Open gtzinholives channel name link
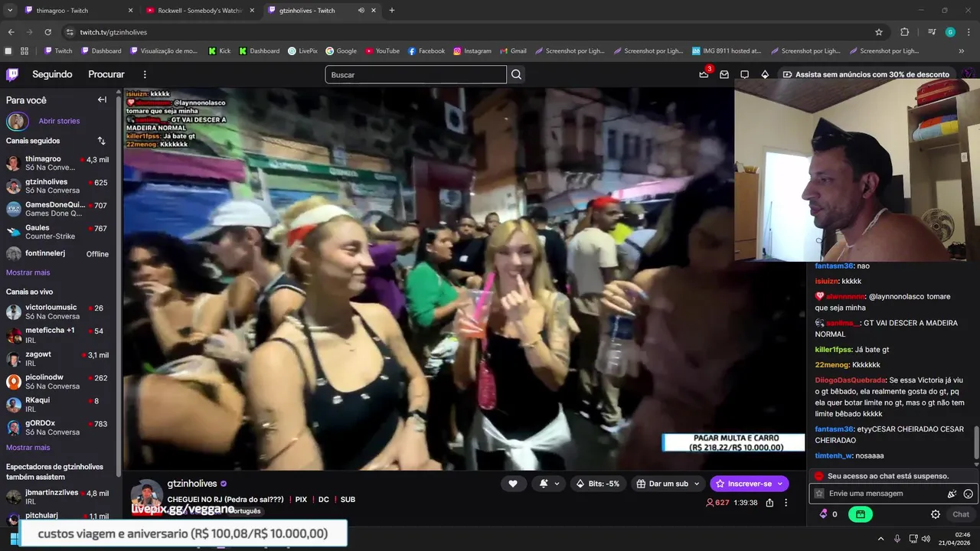 pyautogui.click(x=192, y=484)
